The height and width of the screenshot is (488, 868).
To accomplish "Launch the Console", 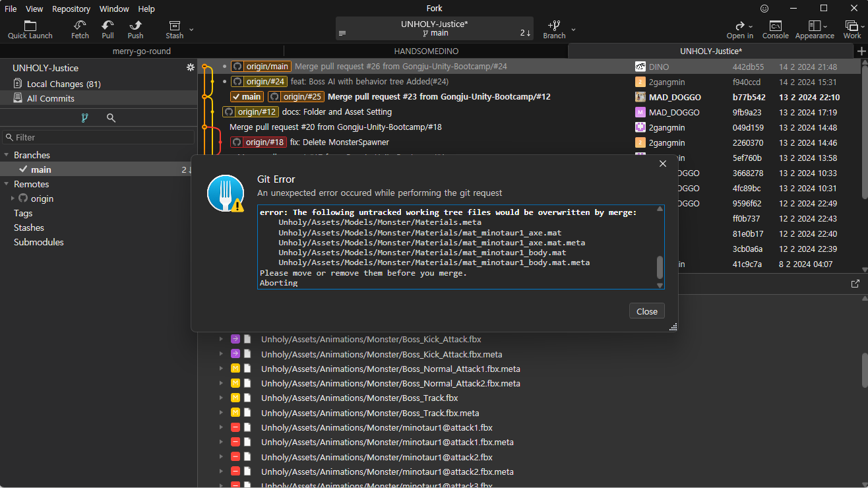I will coord(776,30).
